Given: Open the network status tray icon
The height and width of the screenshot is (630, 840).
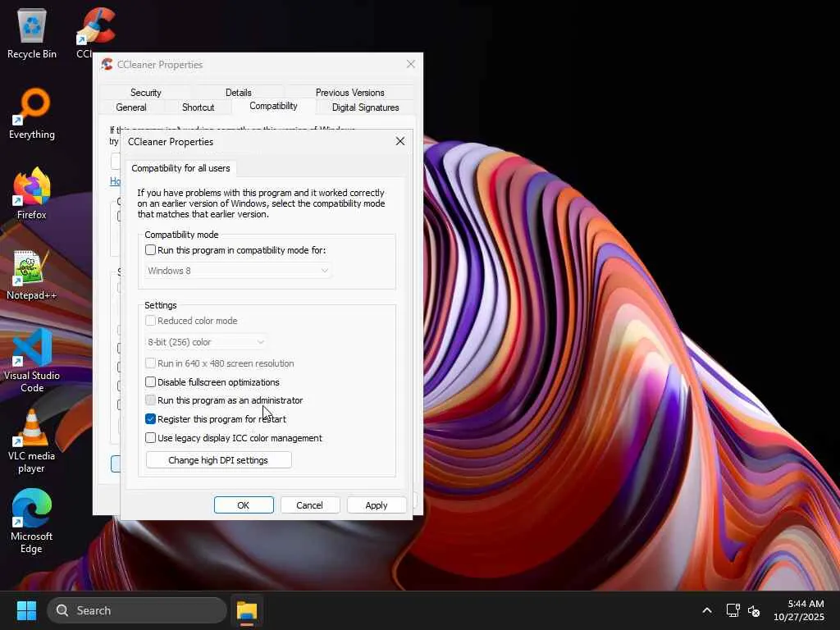Looking at the screenshot, I should coord(733,610).
